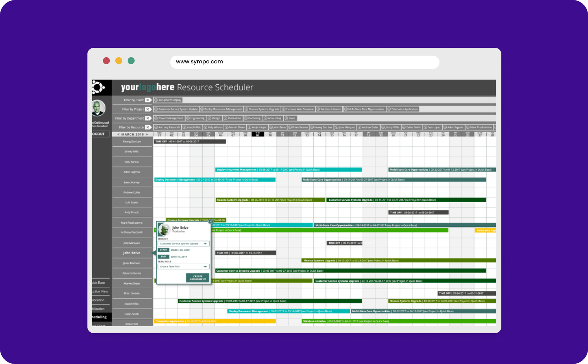This screenshot has height=364, width=588.
Task: Open the user profile avatar in sidebar
Action: [98, 108]
